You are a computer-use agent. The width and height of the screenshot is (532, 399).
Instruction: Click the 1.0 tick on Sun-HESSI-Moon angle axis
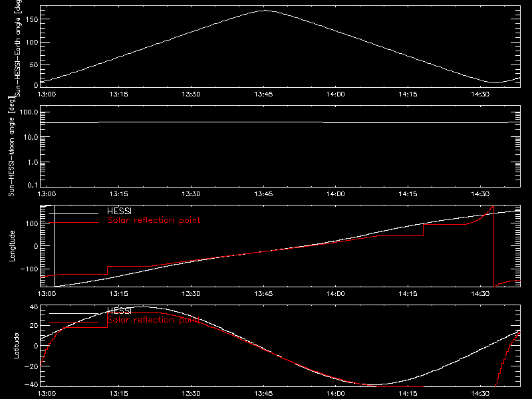(x=33, y=162)
